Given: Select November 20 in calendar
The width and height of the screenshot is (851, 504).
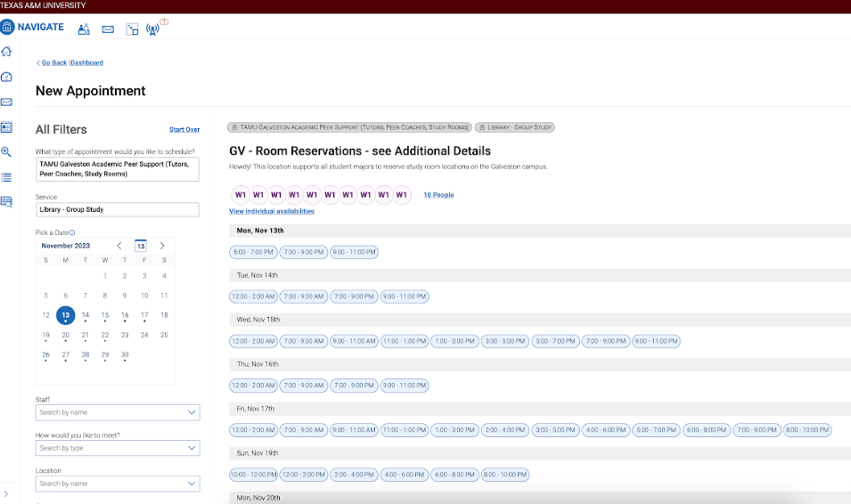Looking at the screenshot, I should pyautogui.click(x=66, y=336).
